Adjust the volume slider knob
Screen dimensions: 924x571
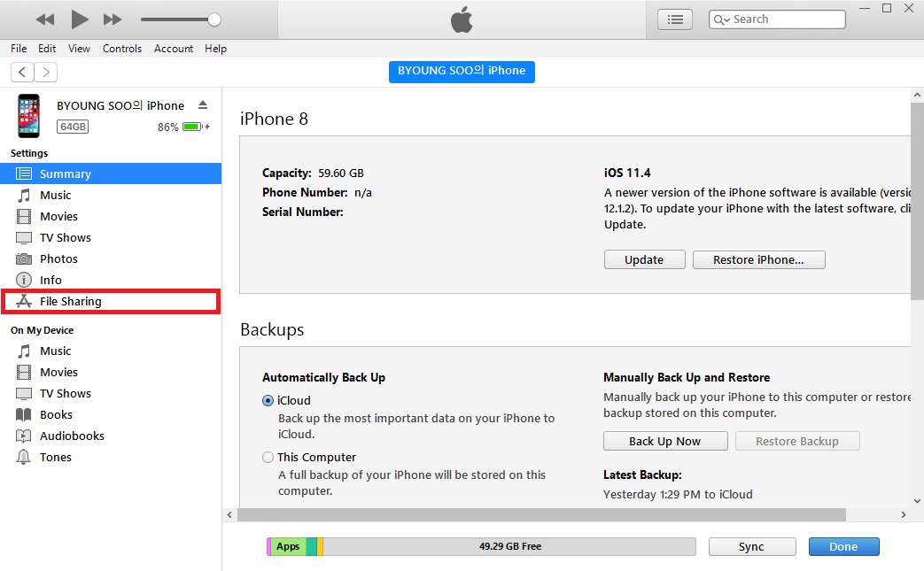tap(214, 19)
